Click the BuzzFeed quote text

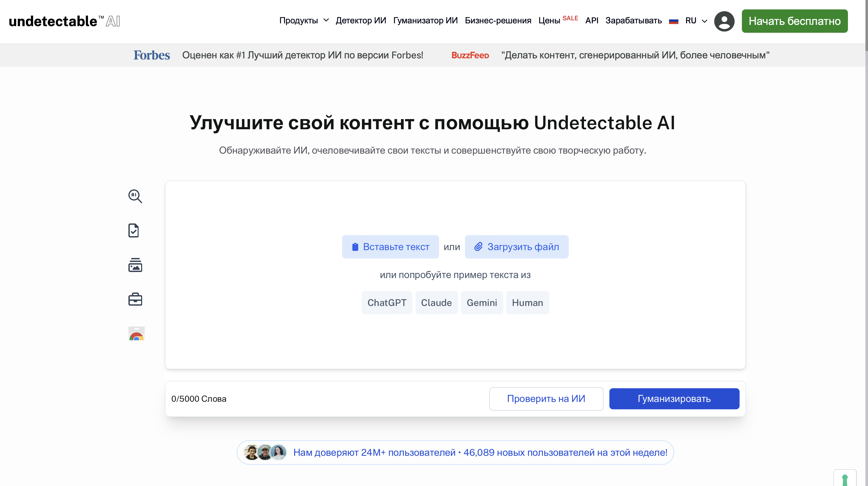tap(636, 55)
